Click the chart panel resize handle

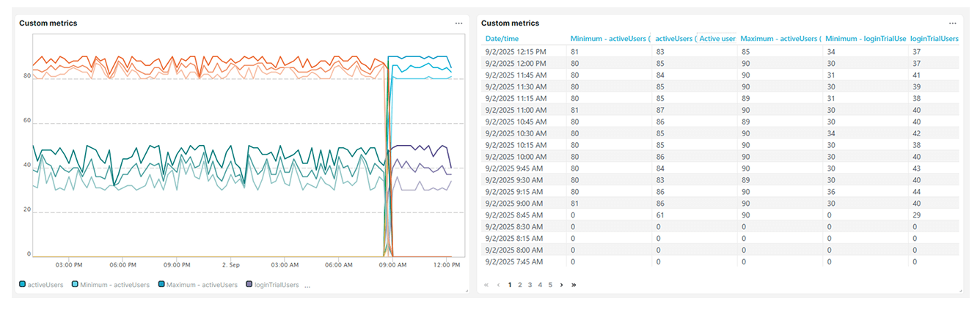(x=467, y=291)
